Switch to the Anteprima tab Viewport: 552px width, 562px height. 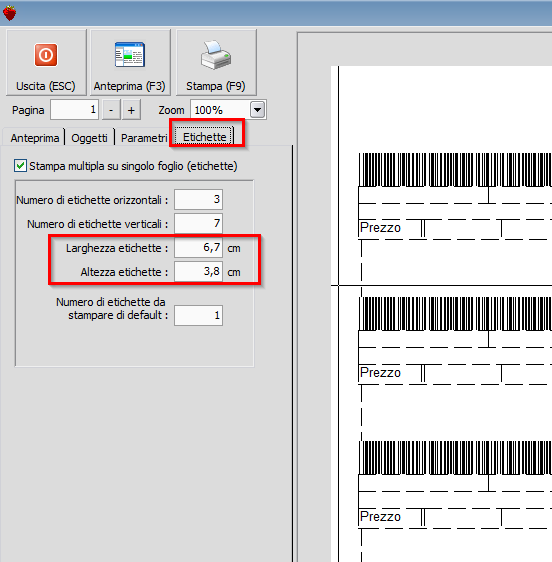[x=35, y=138]
